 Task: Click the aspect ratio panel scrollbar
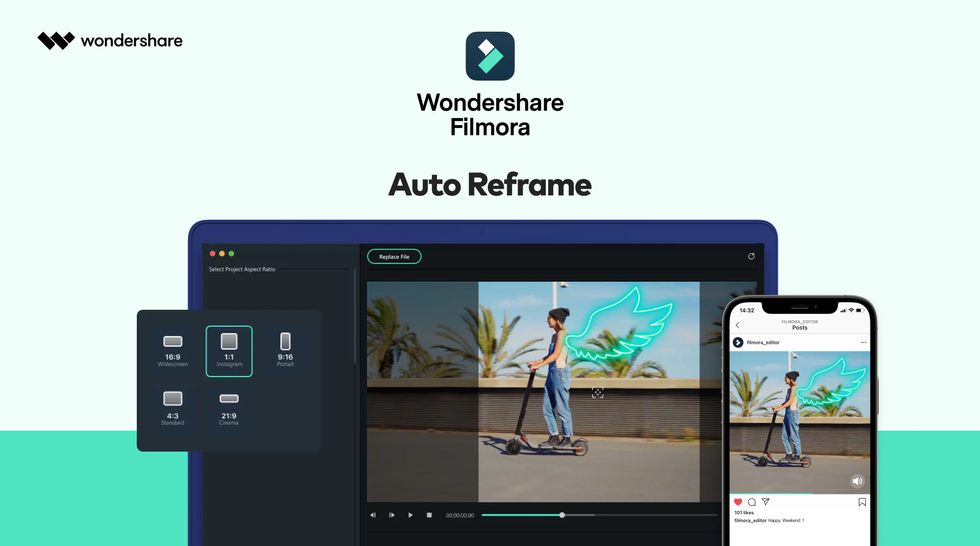coord(355,316)
